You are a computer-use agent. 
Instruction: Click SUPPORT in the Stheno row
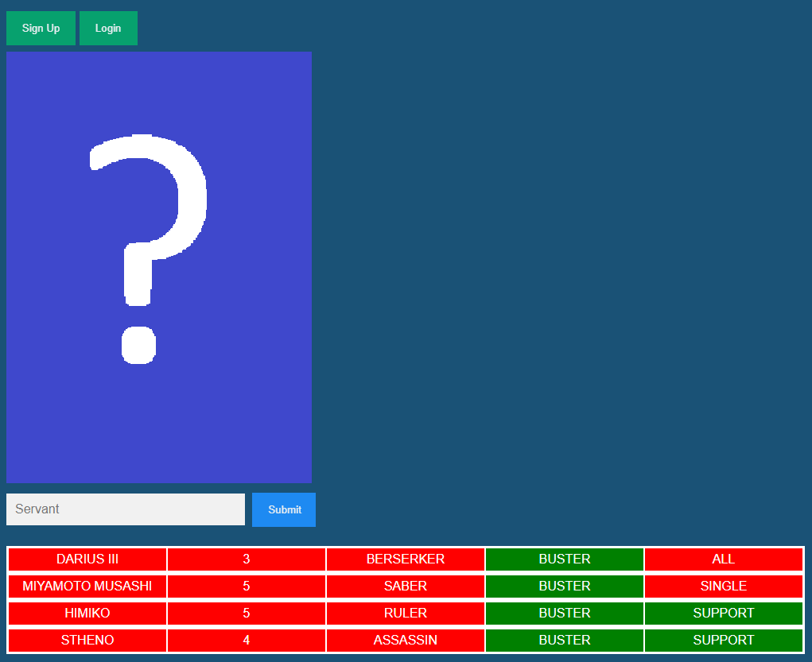point(724,640)
